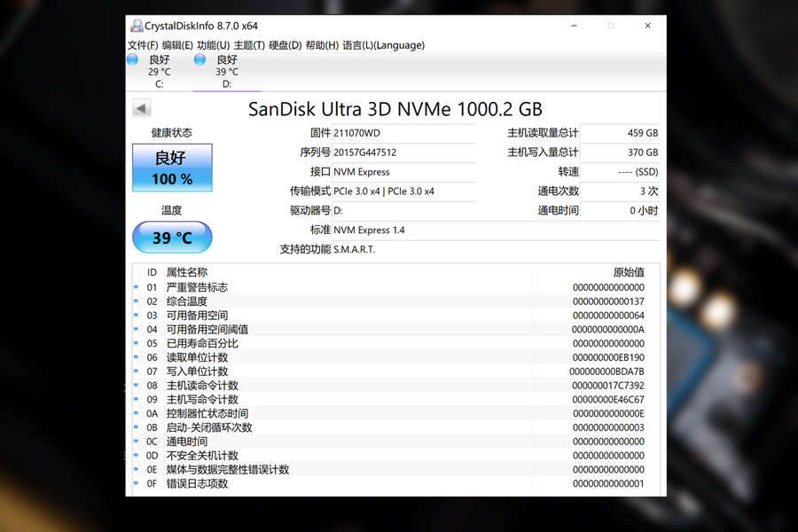The image size is (798, 532).
Task: Click the serial number field 20157G447512
Action: (403, 153)
